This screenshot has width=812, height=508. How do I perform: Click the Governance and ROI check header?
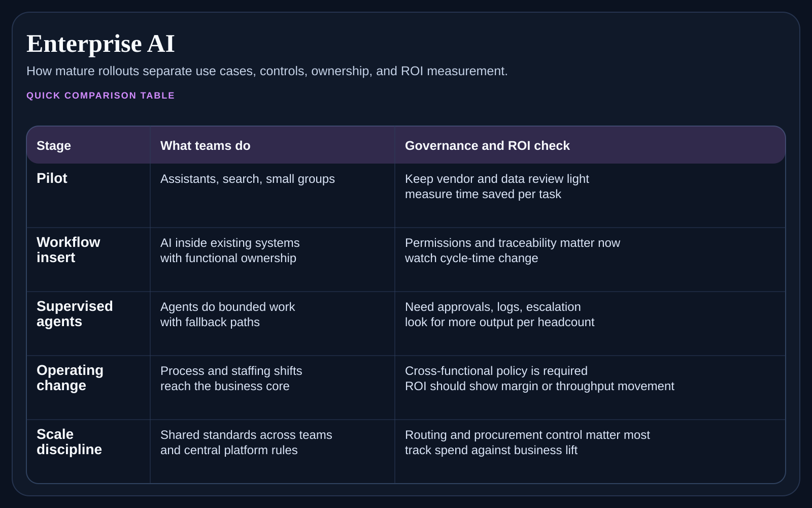(487, 145)
